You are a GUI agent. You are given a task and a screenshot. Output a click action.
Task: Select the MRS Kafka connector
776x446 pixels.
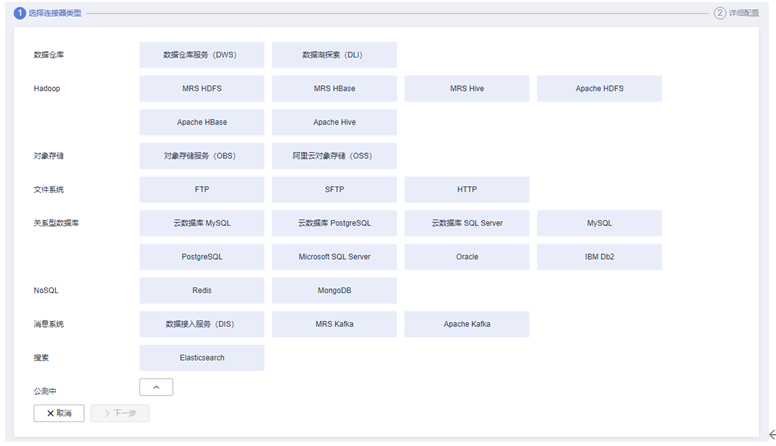334,324
